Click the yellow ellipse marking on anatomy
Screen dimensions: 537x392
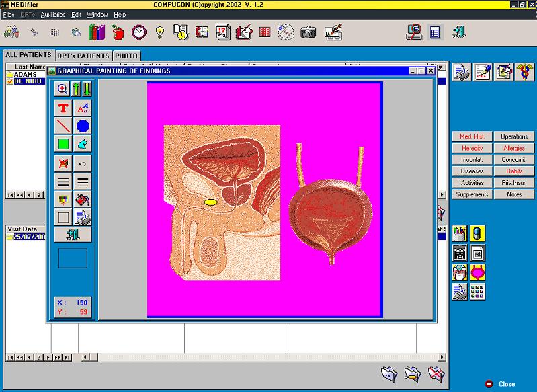click(x=210, y=202)
